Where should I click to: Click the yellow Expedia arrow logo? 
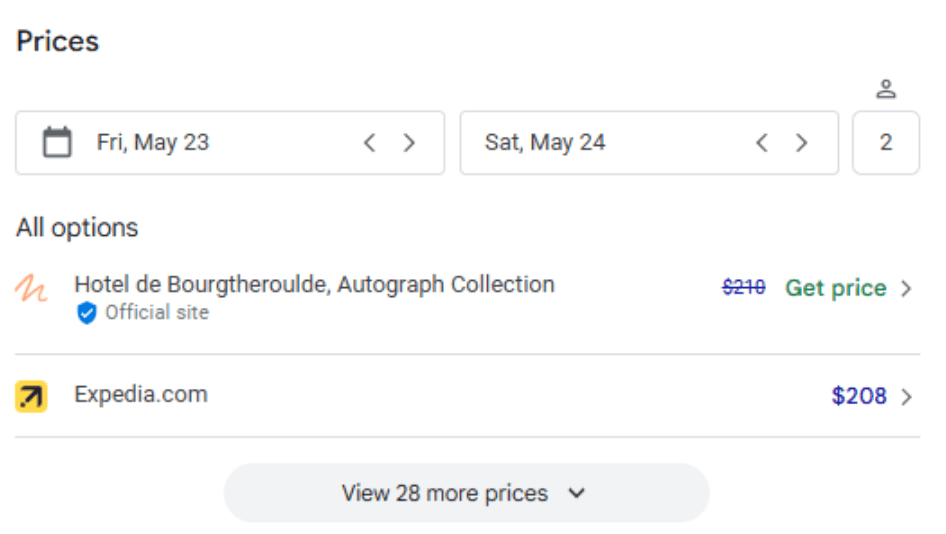point(31,396)
